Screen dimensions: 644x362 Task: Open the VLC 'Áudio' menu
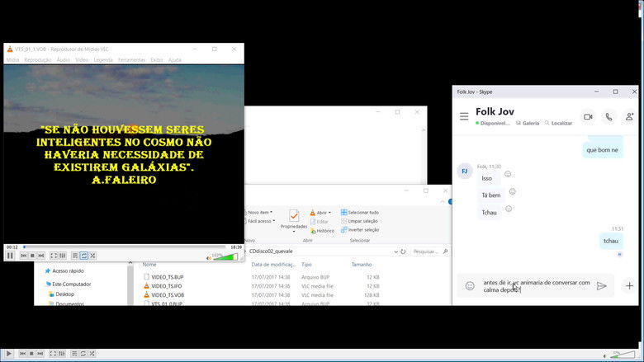pos(64,60)
